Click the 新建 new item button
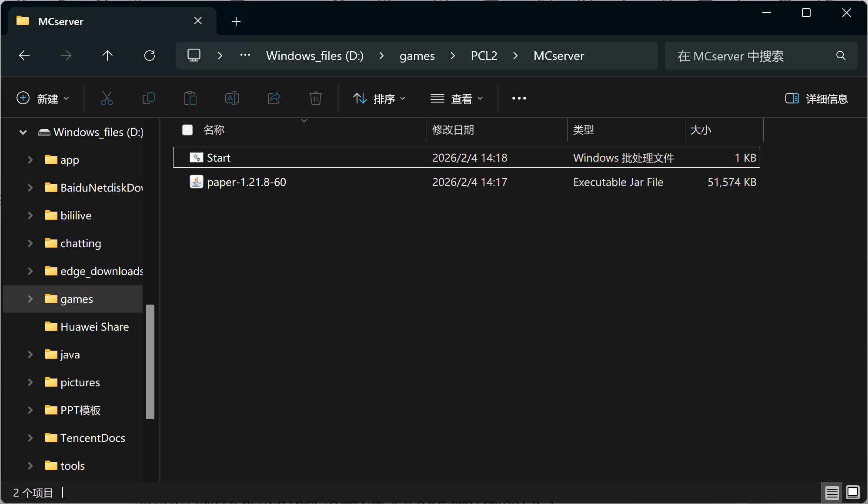The image size is (868, 504). point(43,99)
